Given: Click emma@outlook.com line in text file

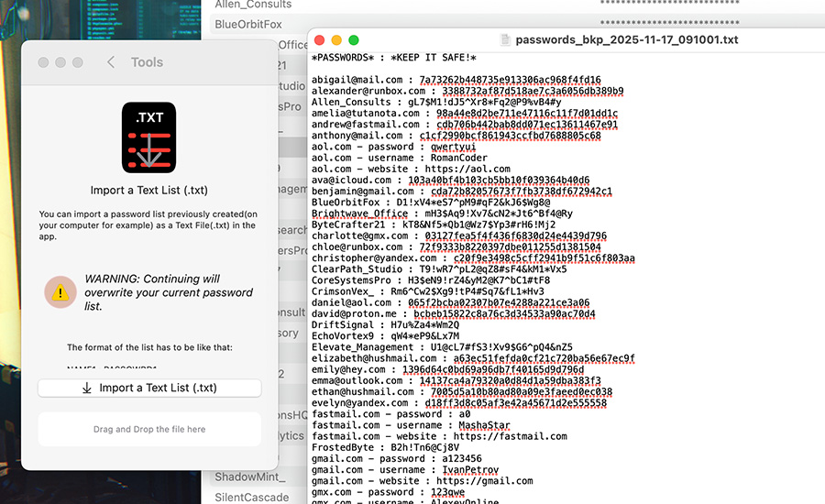Looking at the screenshot, I should pos(456,380).
